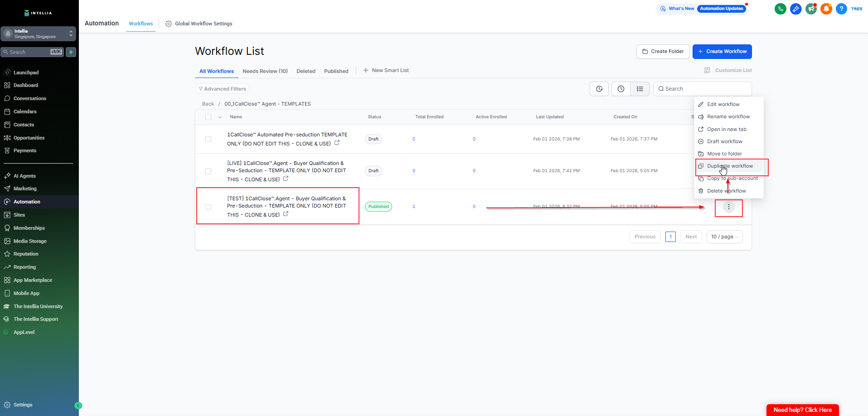
Task: Open the Deleted workflows tab
Action: pos(306,71)
